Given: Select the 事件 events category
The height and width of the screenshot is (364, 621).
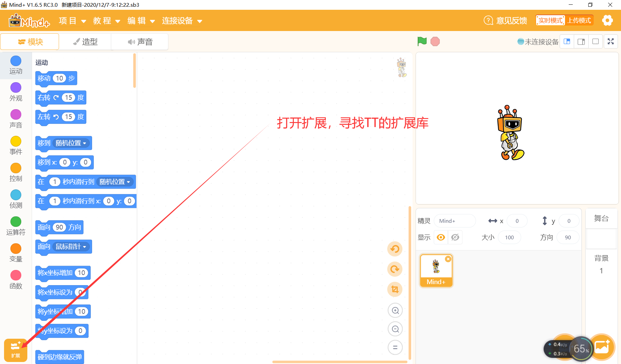Looking at the screenshot, I should (16, 145).
